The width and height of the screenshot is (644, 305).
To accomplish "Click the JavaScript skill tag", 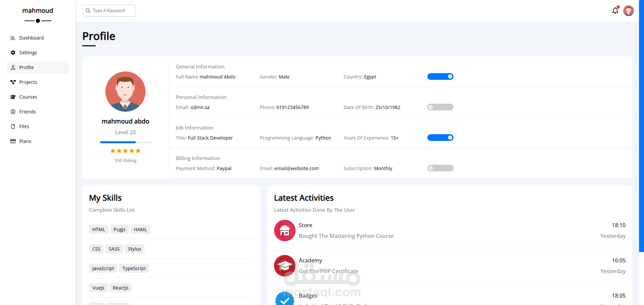I will click(103, 268).
